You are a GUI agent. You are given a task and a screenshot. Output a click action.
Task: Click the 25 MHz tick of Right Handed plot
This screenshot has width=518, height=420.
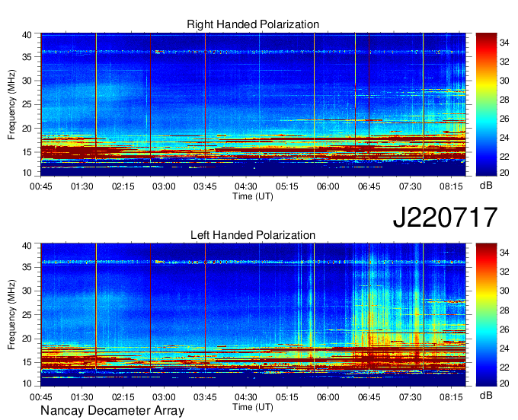27,104
